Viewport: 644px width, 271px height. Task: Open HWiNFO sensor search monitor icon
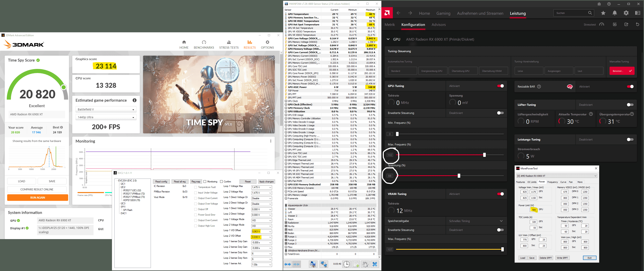pyautogui.click(x=313, y=264)
